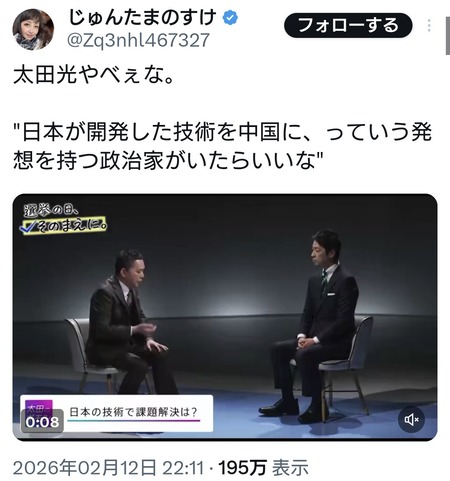Click the quoted tweet text about 中国
Screen dimensions: 450x481
click(x=222, y=146)
